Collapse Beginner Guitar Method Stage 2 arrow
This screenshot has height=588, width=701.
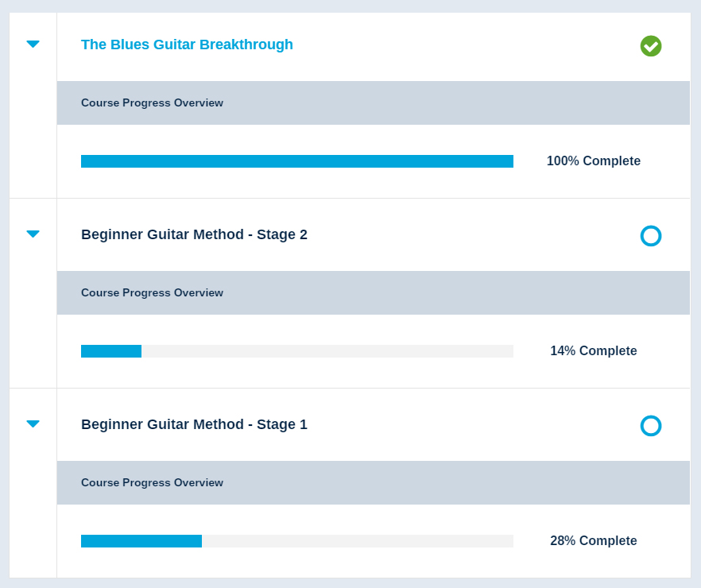(33, 234)
